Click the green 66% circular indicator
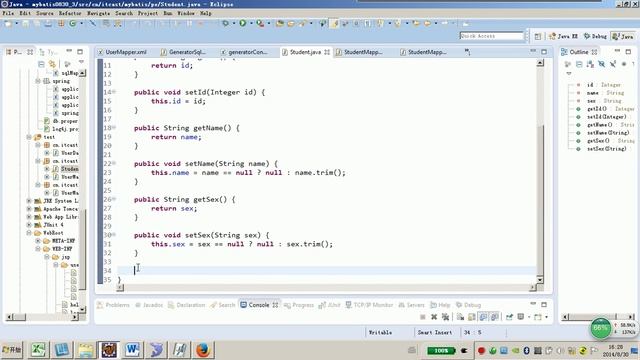This screenshot has width=640, height=360. (601, 328)
